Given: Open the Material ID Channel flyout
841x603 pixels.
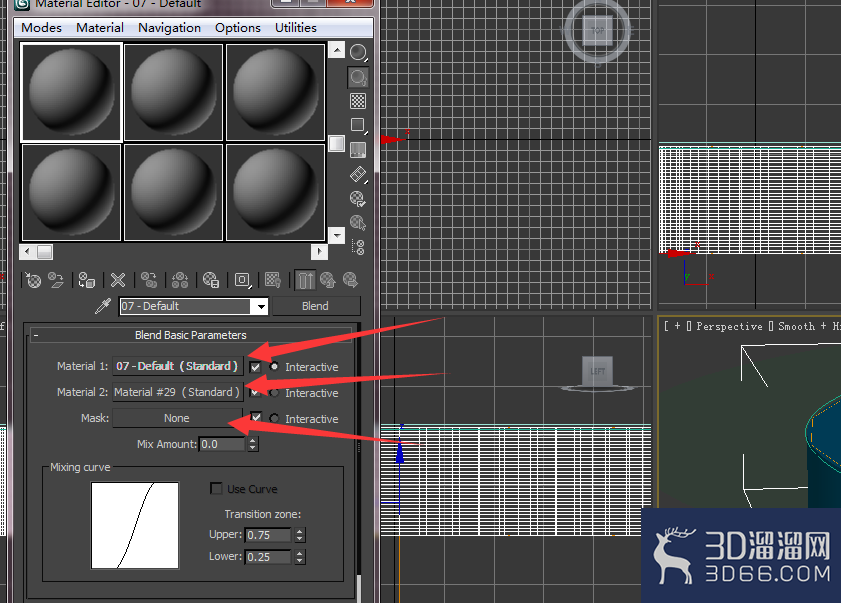Looking at the screenshot, I should pos(242,280).
